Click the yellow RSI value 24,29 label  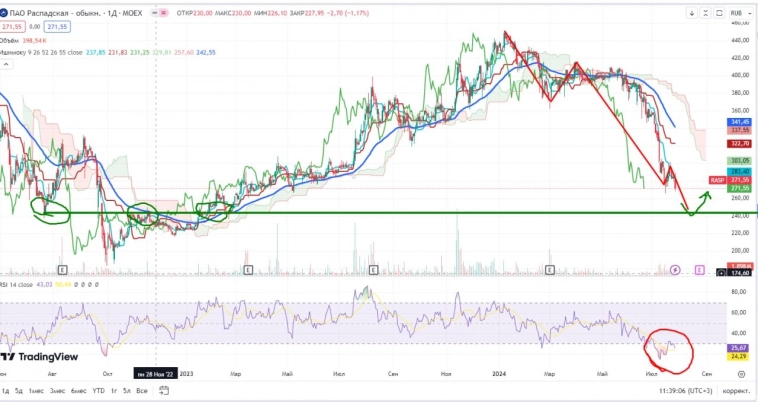pos(740,357)
